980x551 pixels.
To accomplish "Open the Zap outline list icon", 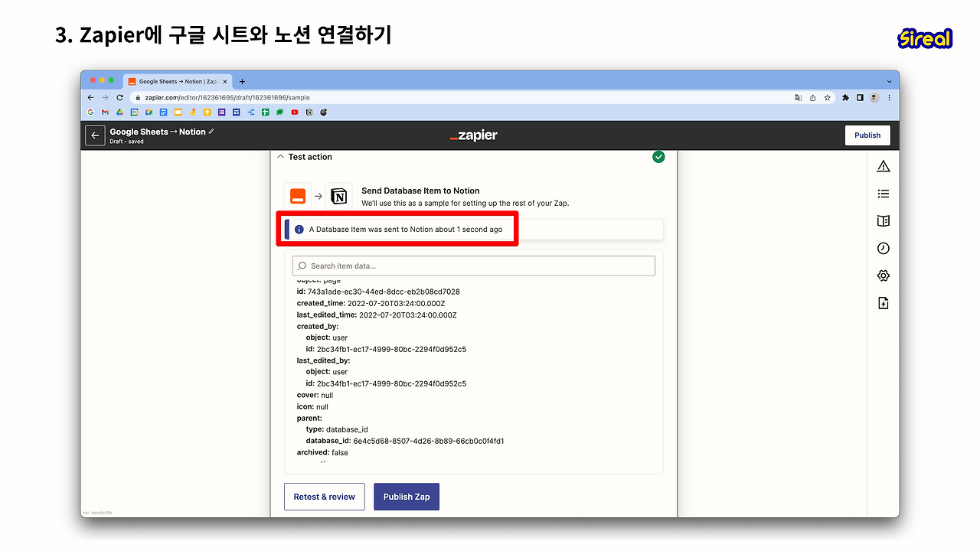I will 884,194.
